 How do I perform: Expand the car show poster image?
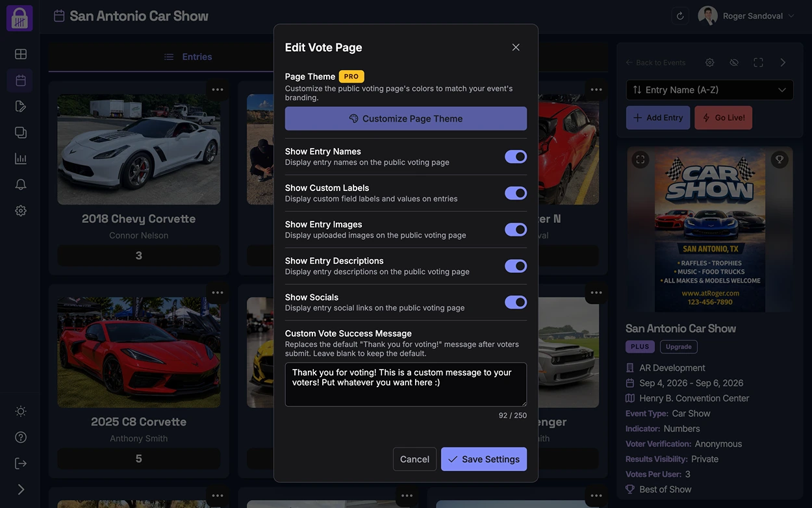click(641, 159)
